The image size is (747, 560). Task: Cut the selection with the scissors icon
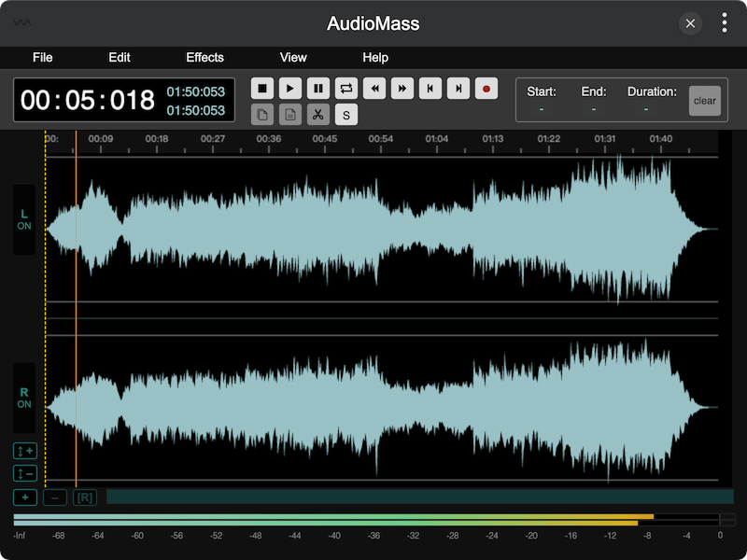tap(318, 115)
